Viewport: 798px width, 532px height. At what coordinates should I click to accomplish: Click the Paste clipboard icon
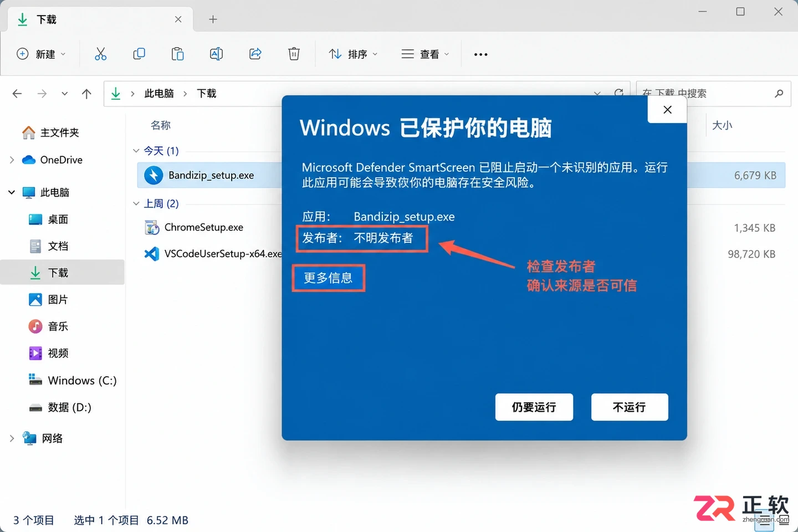[x=177, y=54]
